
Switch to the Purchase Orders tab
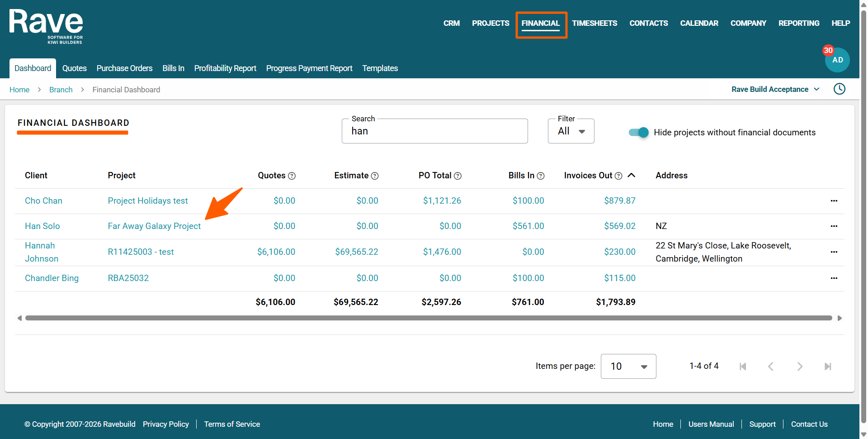pyautogui.click(x=124, y=68)
